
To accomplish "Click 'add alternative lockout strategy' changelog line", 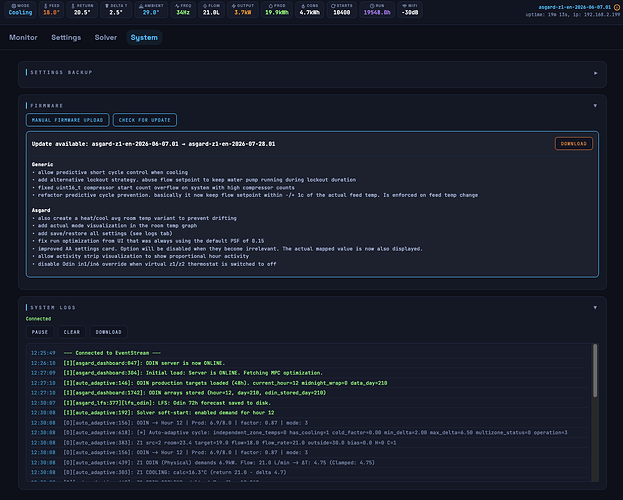I will tap(194, 180).
